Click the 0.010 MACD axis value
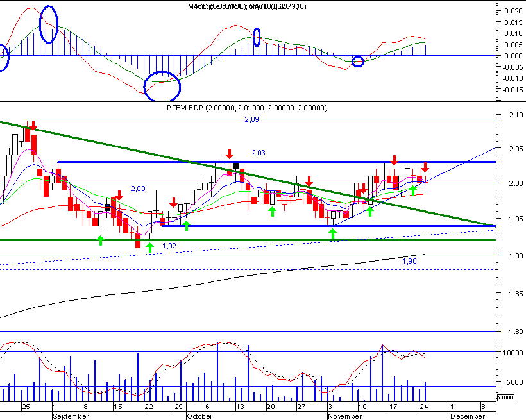Viewport: 526px width, 420px height. pyautogui.click(x=513, y=33)
